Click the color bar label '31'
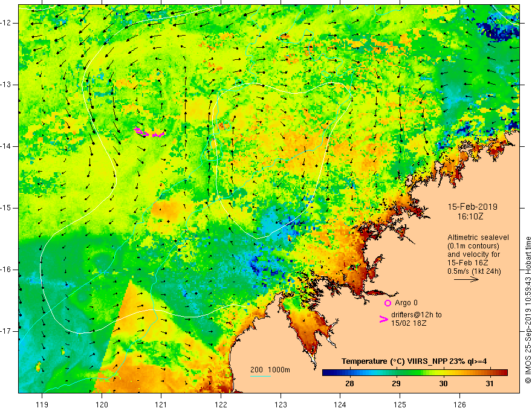Viewport: 532px width, 411px height. pyautogui.click(x=489, y=384)
